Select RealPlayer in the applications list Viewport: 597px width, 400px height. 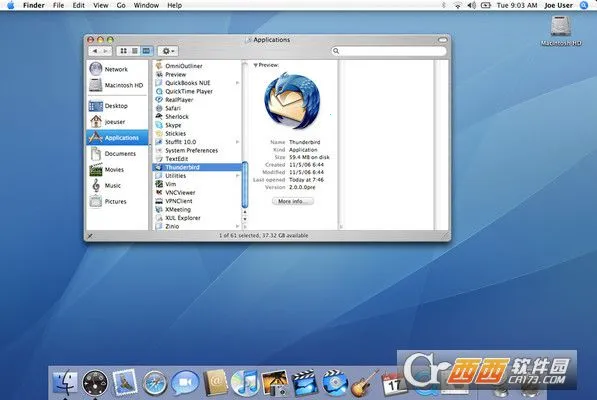(x=197, y=100)
